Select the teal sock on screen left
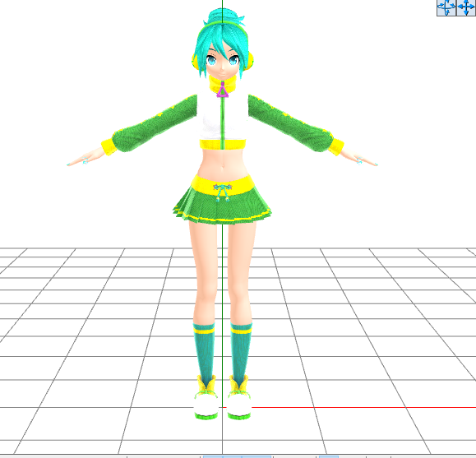Viewport: 476px width, 458px height. tap(205, 352)
